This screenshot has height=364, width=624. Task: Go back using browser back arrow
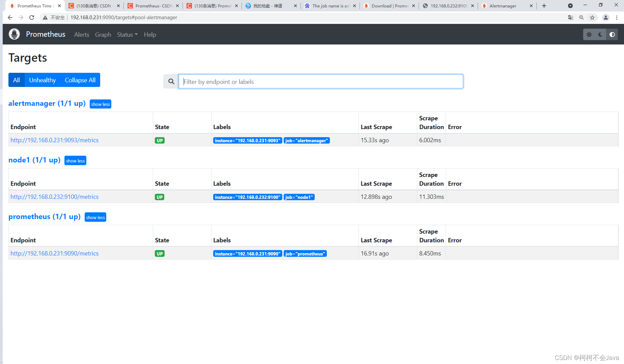pyautogui.click(x=10, y=18)
